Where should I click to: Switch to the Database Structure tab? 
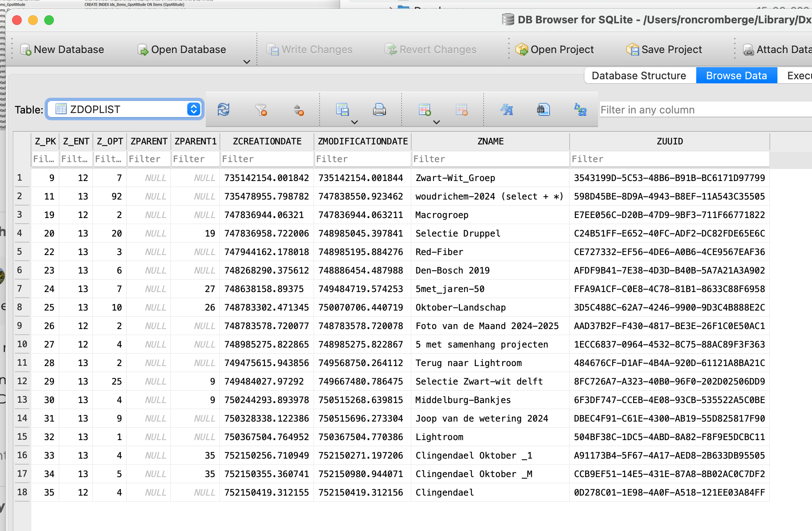click(x=639, y=76)
